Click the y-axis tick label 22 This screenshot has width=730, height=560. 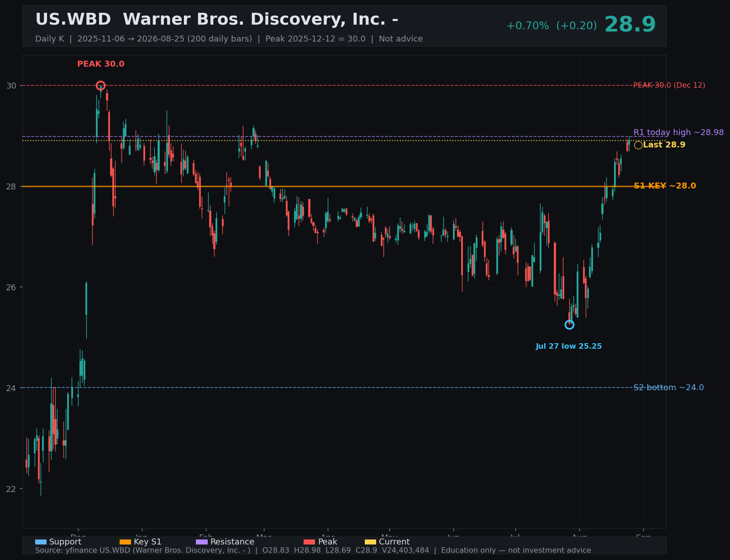tap(11, 489)
